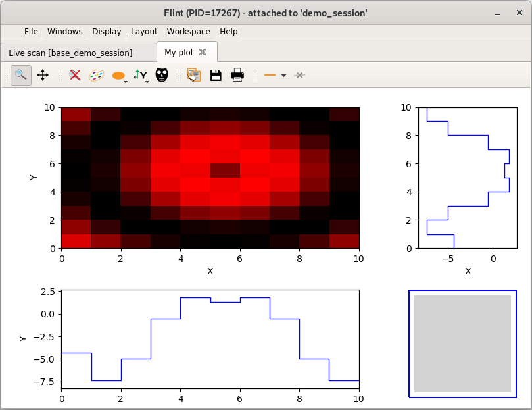The width and height of the screenshot is (532, 410).
Task: Click the Y axis options icon
Action: tap(141, 75)
